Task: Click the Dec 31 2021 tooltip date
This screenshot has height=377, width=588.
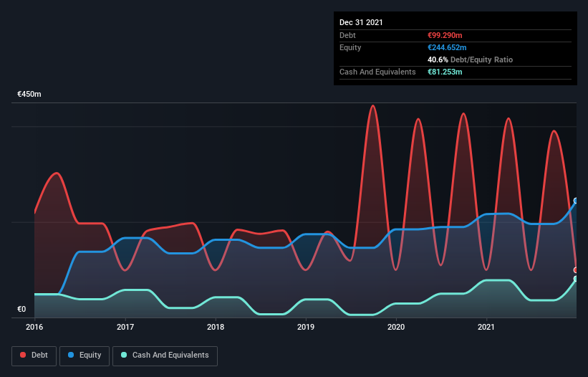Action: point(361,22)
